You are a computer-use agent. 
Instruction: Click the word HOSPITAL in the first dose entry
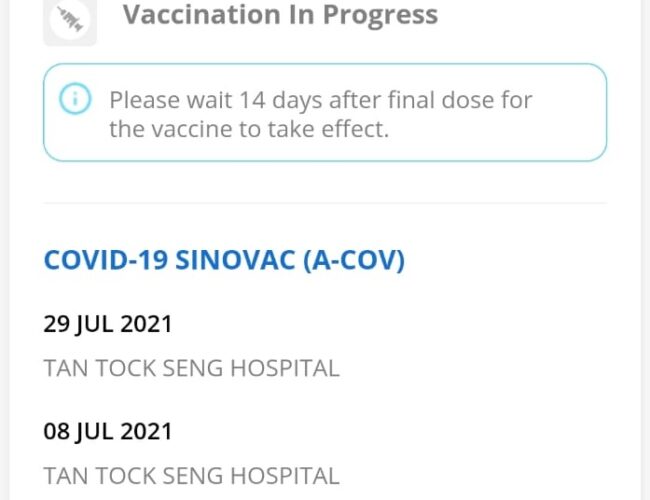tap(285, 368)
